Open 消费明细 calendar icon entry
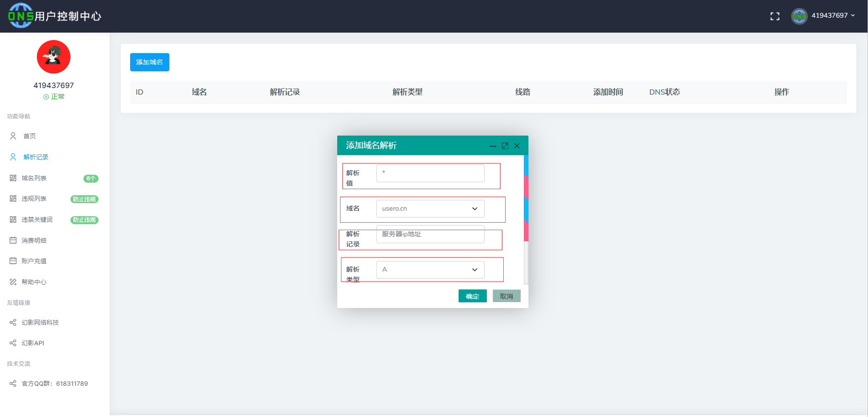The image size is (868, 417). click(x=13, y=240)
